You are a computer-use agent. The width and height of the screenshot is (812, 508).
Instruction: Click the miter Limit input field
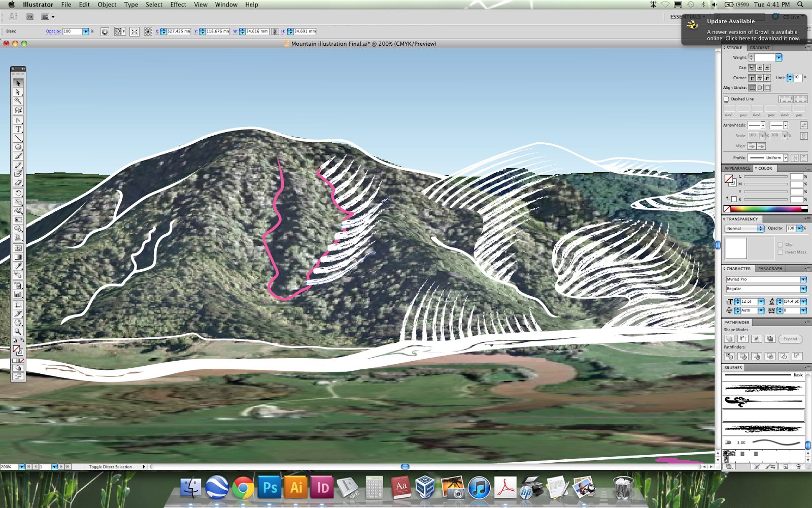point(797,78)
